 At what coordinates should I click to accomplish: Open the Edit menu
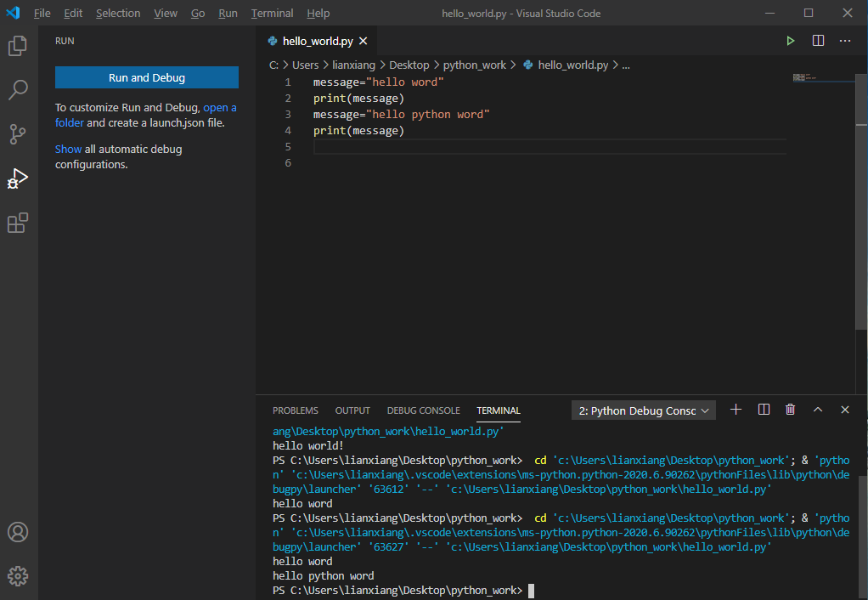[x=73, y=14]
